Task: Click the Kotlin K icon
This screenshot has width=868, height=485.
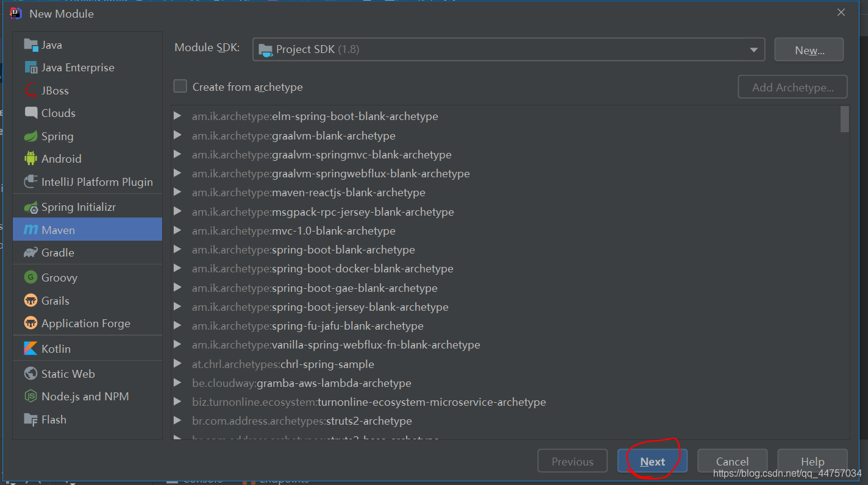Action: tap(31, 349)
